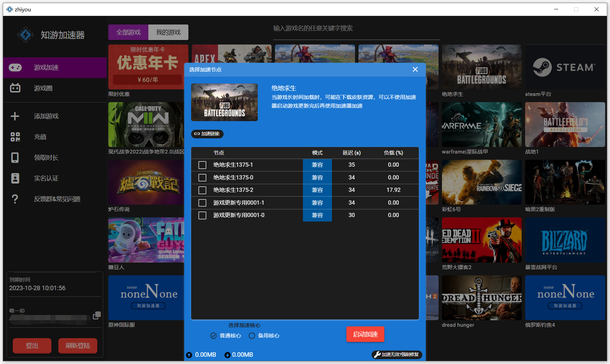Open the 彩虹6号 game thumbnail

pyautogui.click(x=482, y=182)
